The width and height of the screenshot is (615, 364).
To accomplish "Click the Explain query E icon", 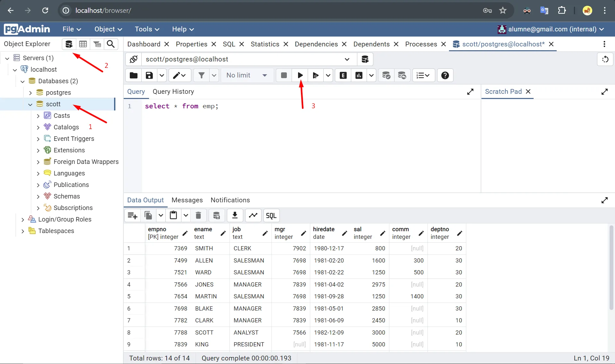I will pos(343,75).
